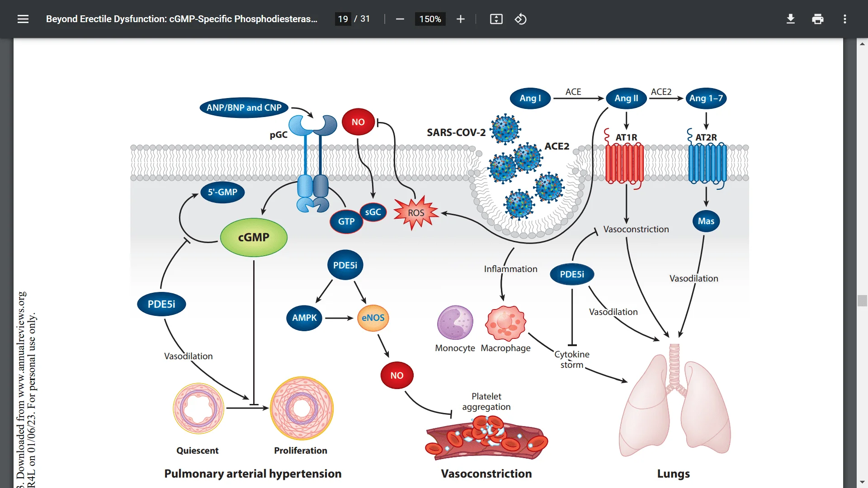Click the 'GTP' blue circle

(346, 221)
